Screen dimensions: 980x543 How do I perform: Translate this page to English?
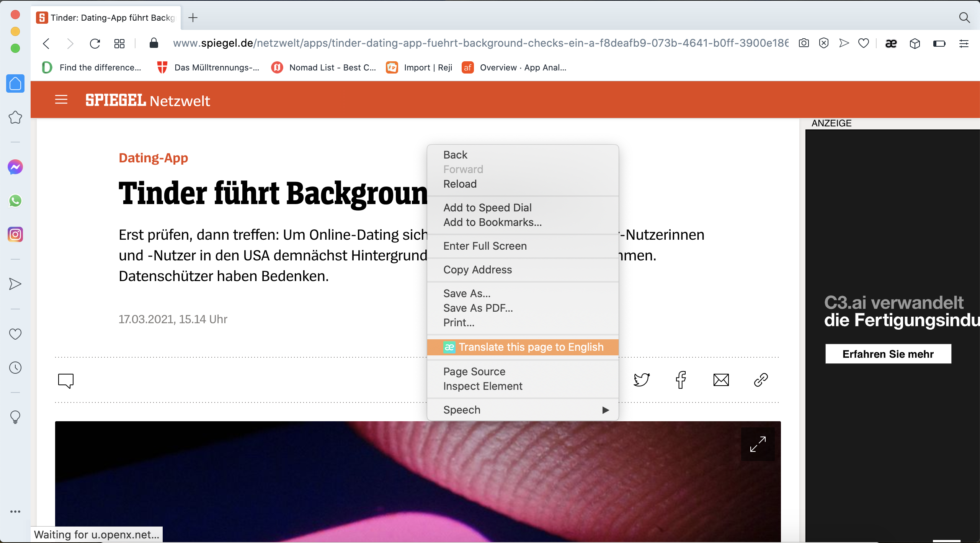(523, 347)
